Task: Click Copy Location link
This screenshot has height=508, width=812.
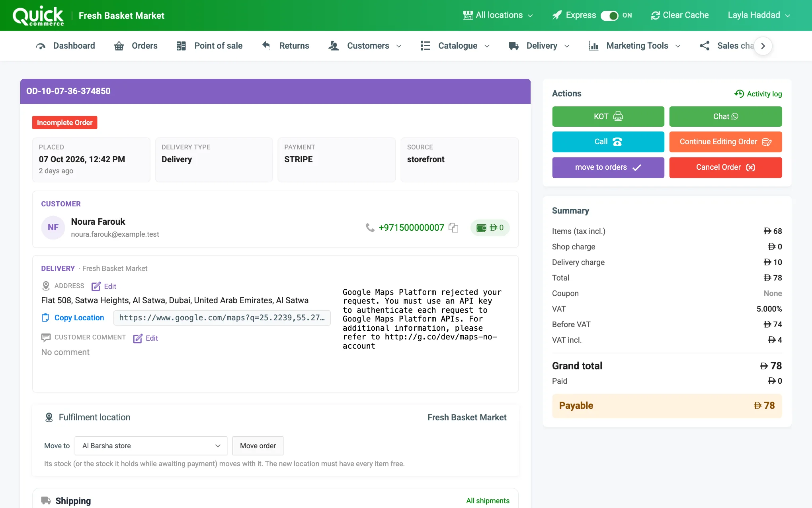Action: click(73, 318)
